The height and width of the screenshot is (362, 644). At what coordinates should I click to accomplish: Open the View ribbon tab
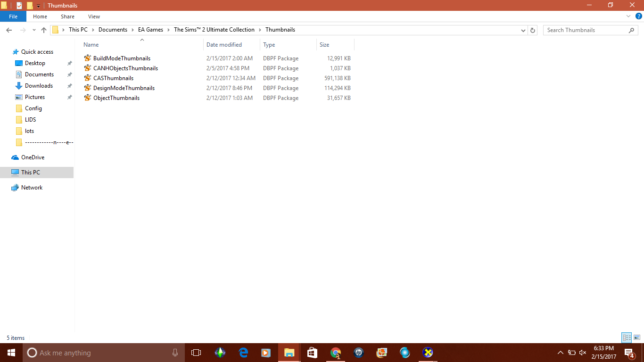pyautogui.click(x=94, y=16)
